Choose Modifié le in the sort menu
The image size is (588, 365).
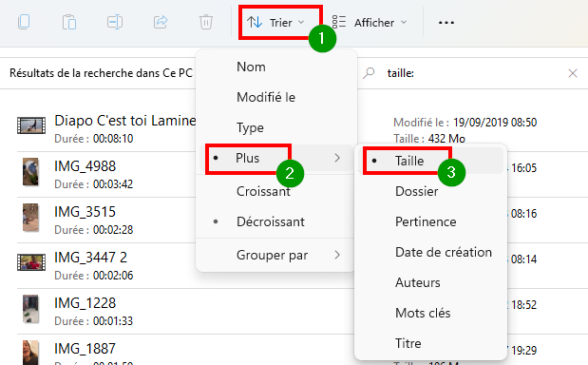pos(266,97)
